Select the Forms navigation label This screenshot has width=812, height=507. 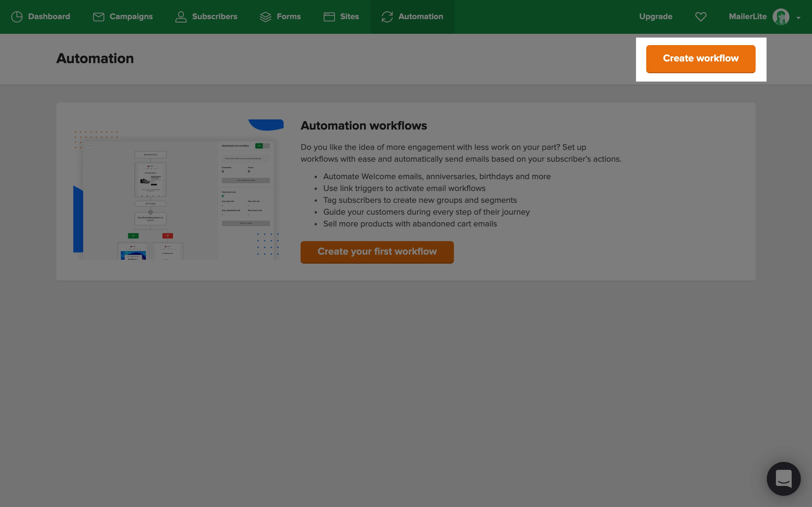pos(288,17)
